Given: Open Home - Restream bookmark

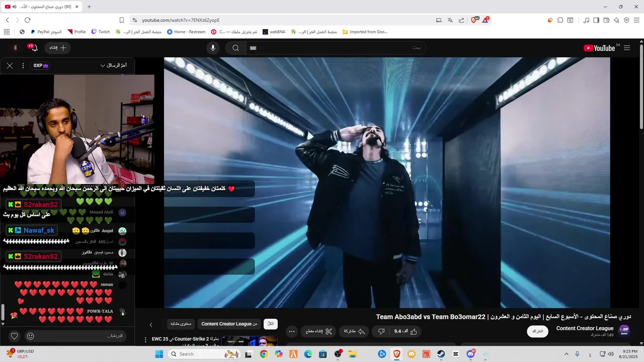Looking at the screenshot, I should click(x=186, y=32).
